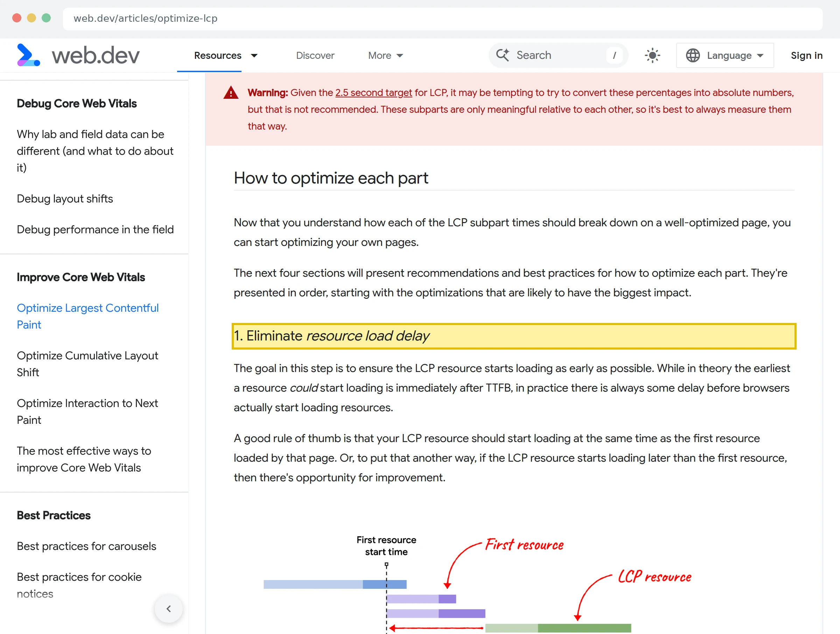Go to the Discover tab
This screenshot has width=840, height=634.
coord(315,55)
